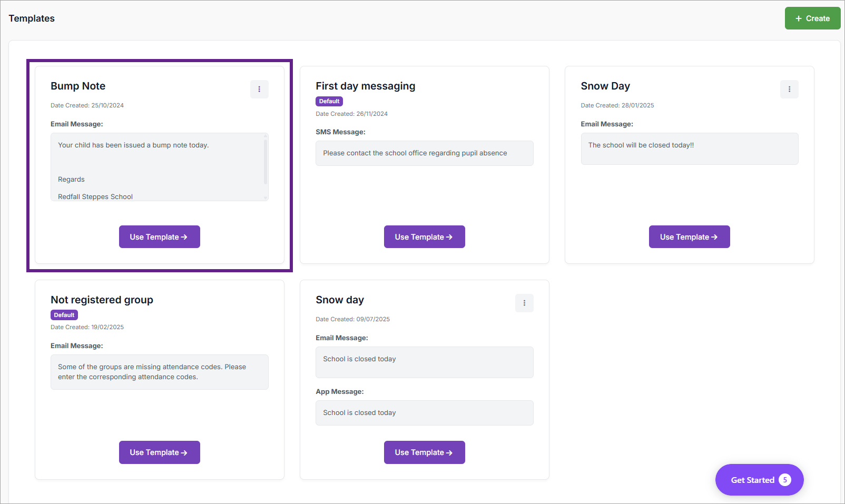The image size is (845, 504).
Task: Open Bump Note three-dot options menu
Action: point(259,90)
